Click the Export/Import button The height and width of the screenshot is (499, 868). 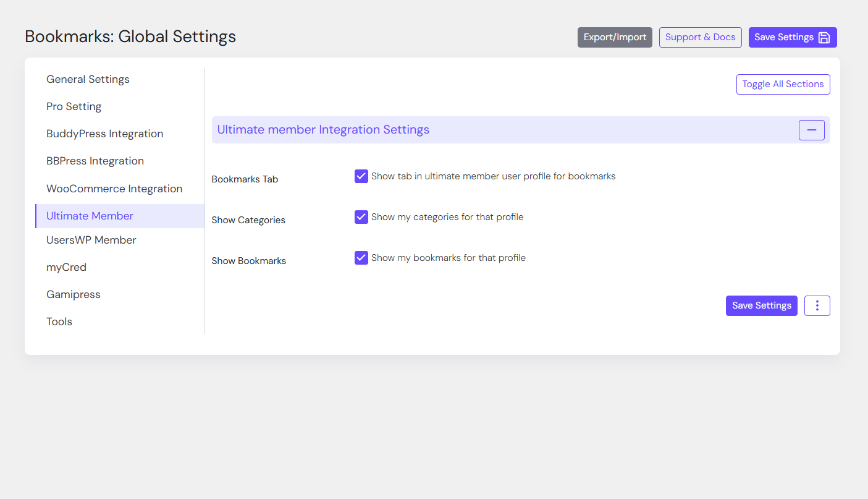point(615,37)
